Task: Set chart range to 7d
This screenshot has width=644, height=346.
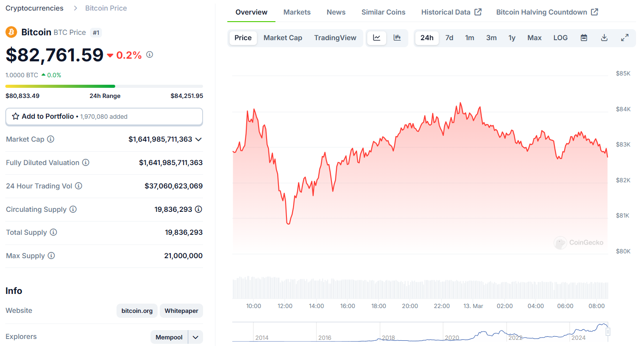Action: click(x=449, y=38)
